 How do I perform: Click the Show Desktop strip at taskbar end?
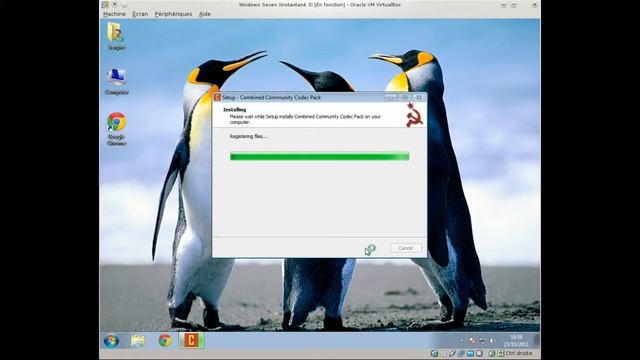tap(536, 340)
